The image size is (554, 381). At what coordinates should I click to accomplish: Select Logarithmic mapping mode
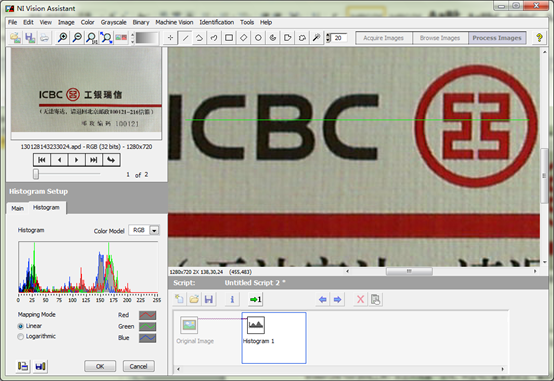click(x=20, y=336)
